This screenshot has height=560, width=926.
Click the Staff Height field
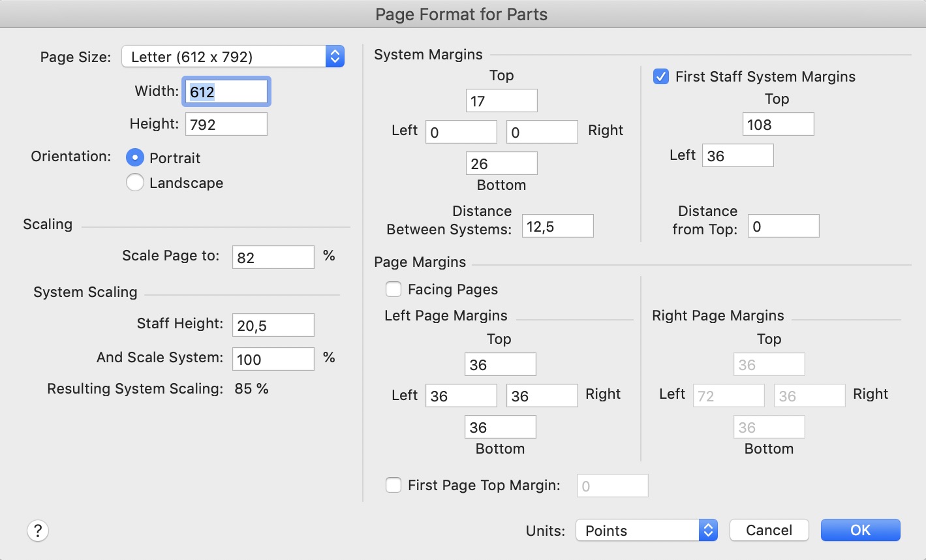tap(273, 325)
